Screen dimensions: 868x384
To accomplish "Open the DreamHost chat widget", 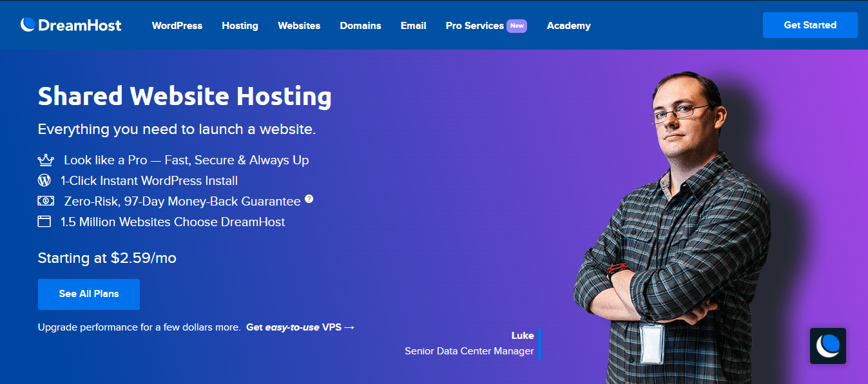I will coord(827,346).
